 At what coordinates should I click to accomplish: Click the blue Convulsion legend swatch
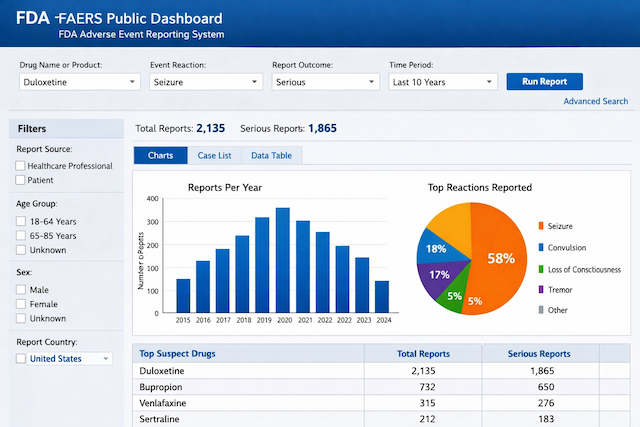541,247
